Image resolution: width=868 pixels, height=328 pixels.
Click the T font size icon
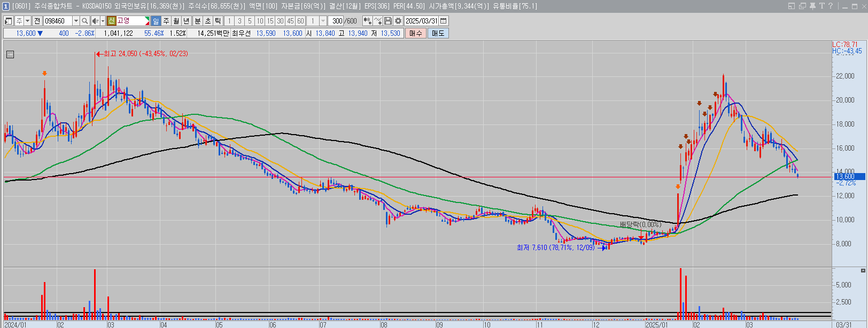[x=821, y=6]
